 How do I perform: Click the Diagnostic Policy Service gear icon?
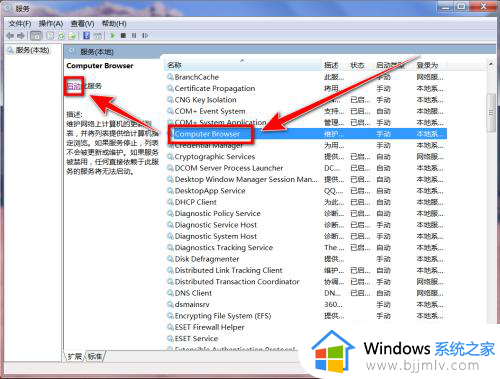[x=170, y=214]
